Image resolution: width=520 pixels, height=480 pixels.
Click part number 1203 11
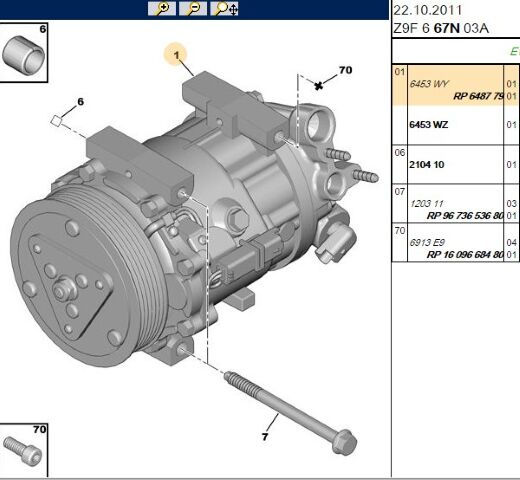pos(426,203)
